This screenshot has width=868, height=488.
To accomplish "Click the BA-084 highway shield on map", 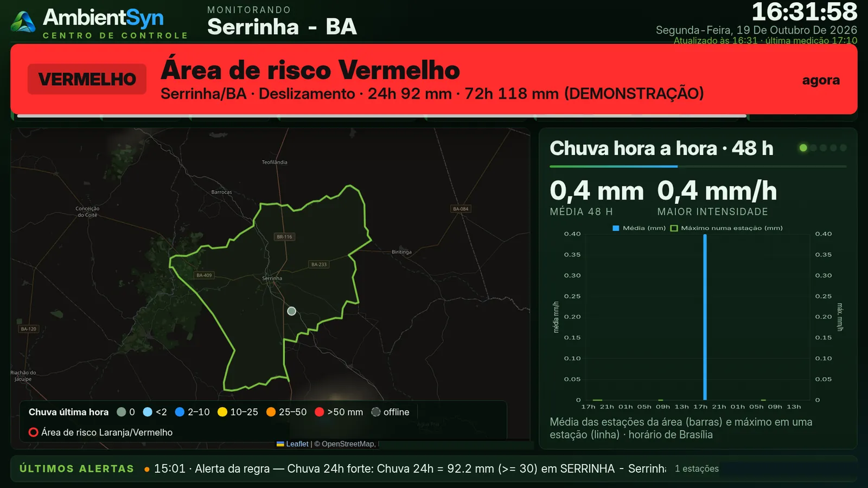I will (x=461, y=209).
